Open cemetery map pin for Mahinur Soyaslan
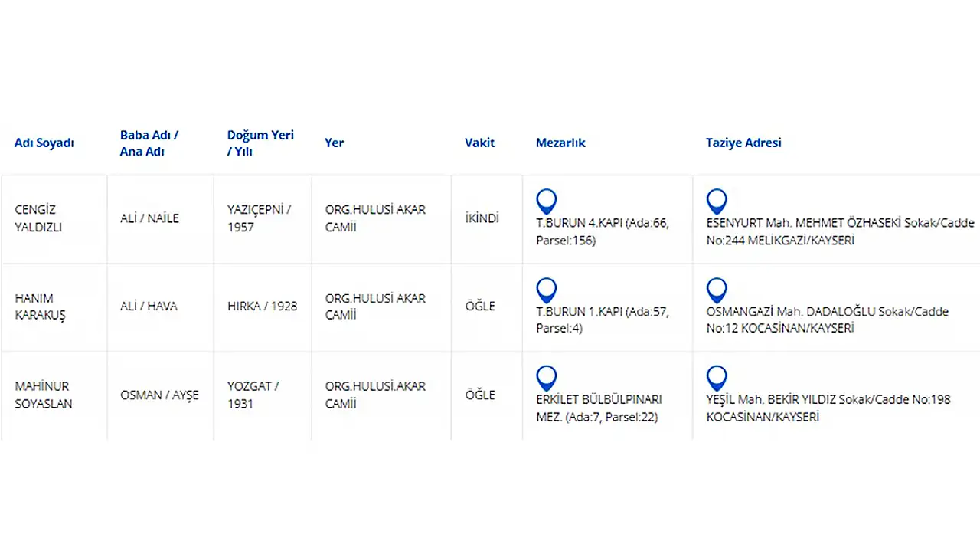 click(547, 379)
